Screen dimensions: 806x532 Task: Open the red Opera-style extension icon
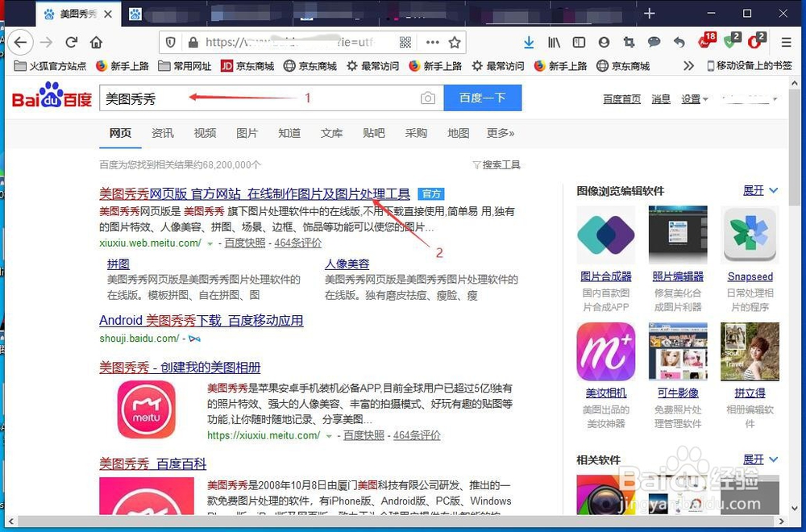click(757, 41)
